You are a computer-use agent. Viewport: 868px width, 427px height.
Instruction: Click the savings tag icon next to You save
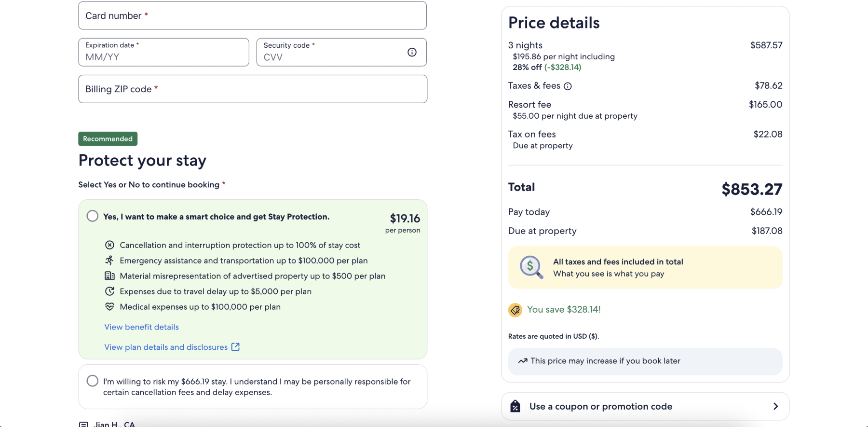(515, 310)
